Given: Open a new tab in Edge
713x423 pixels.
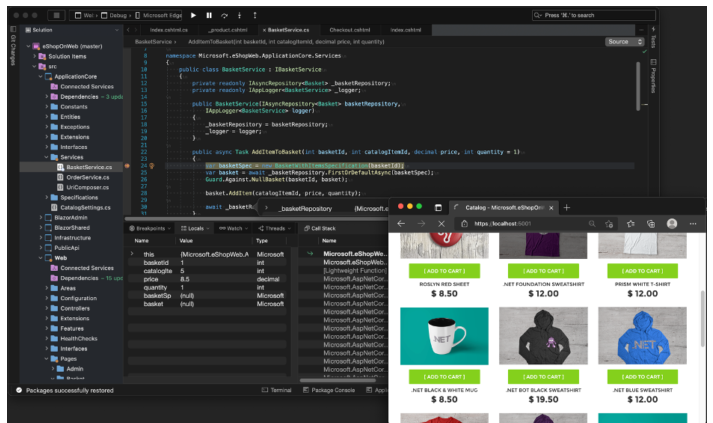Looking at the screenshot, I should click(567, 208).
